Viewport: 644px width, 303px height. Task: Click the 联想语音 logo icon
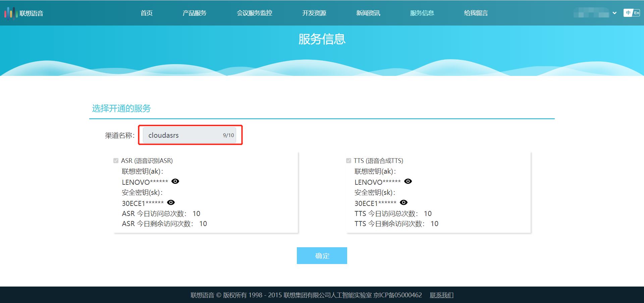pyautogui.click(x=10, y=13)
